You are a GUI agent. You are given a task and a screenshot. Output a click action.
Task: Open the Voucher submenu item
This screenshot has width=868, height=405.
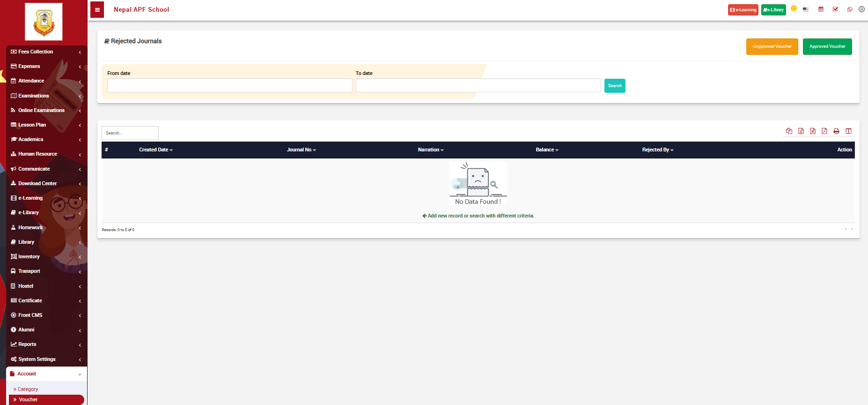point(28,400)
